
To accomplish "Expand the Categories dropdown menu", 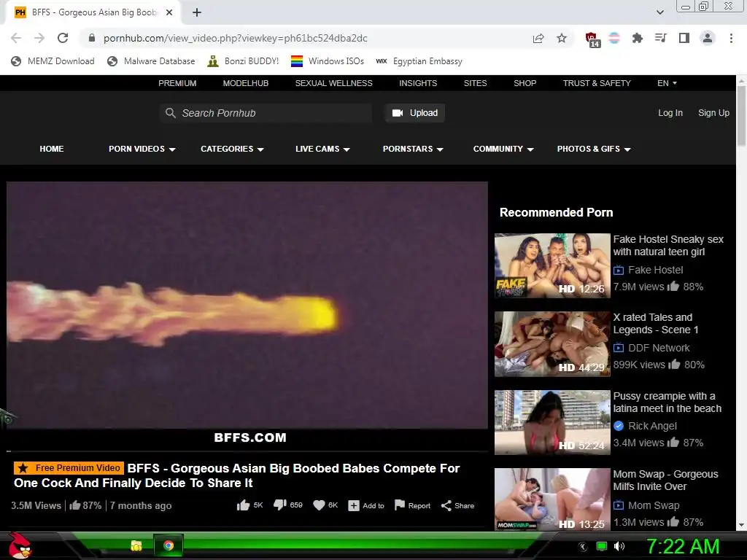I will (x=232, y=149).
